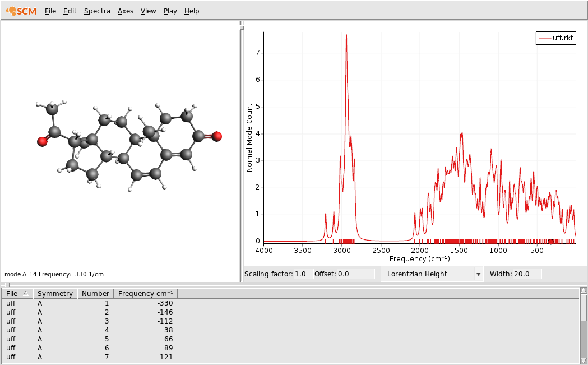
Task: Open the Spectra menu
Action: pos(97,11)
